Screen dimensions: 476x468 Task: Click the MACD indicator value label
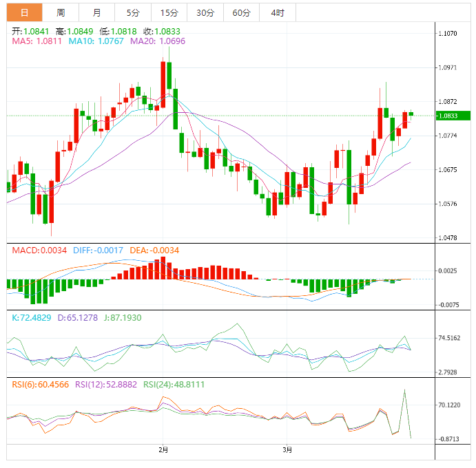pyautogui.click(x=39, y=250)
